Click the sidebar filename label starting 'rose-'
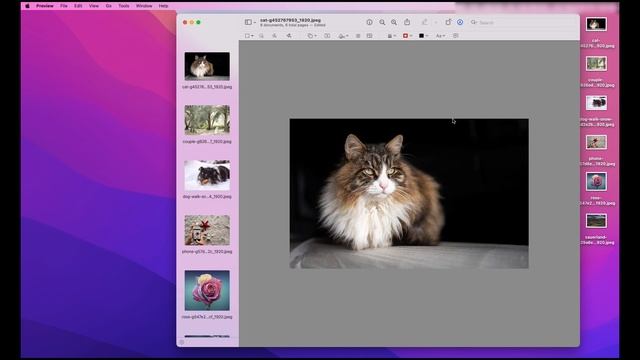Screen dimensions: 640x360 pos(207,317)
